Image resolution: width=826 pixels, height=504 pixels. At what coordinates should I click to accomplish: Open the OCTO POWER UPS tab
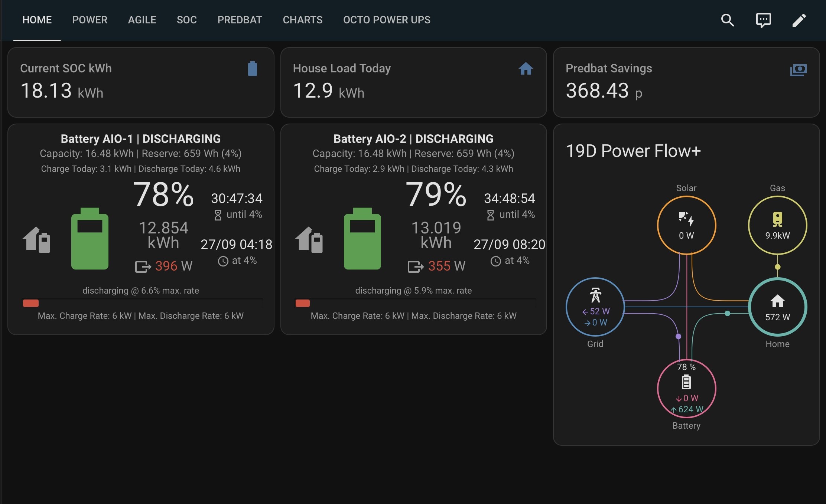pos(387,20)
